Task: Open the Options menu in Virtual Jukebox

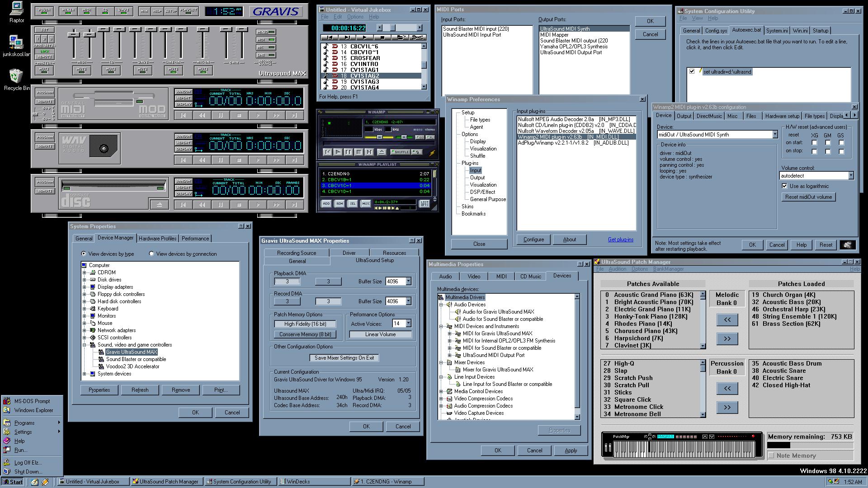Action: (355, 17)
